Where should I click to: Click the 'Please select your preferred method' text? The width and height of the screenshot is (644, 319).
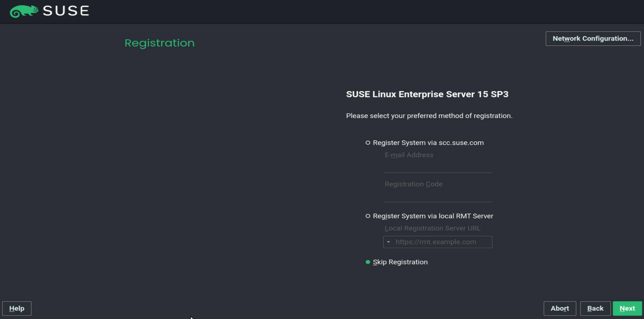(429, 116)
